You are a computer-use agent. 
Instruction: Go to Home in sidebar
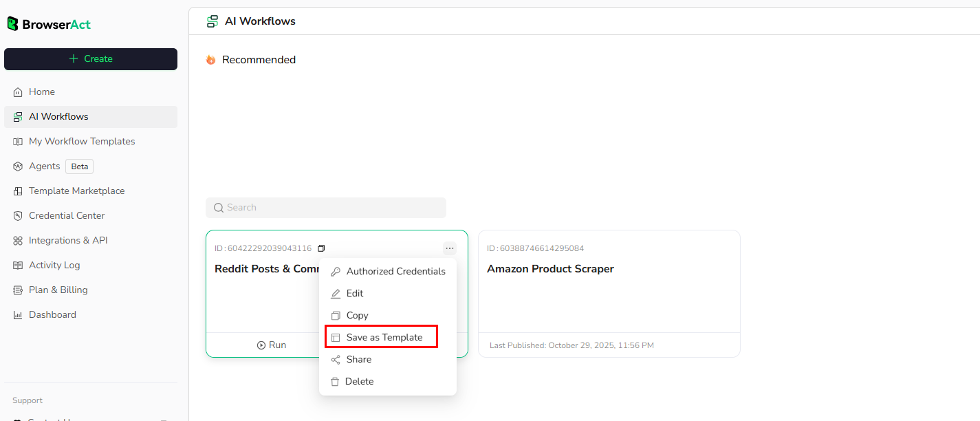pos(42,92)
